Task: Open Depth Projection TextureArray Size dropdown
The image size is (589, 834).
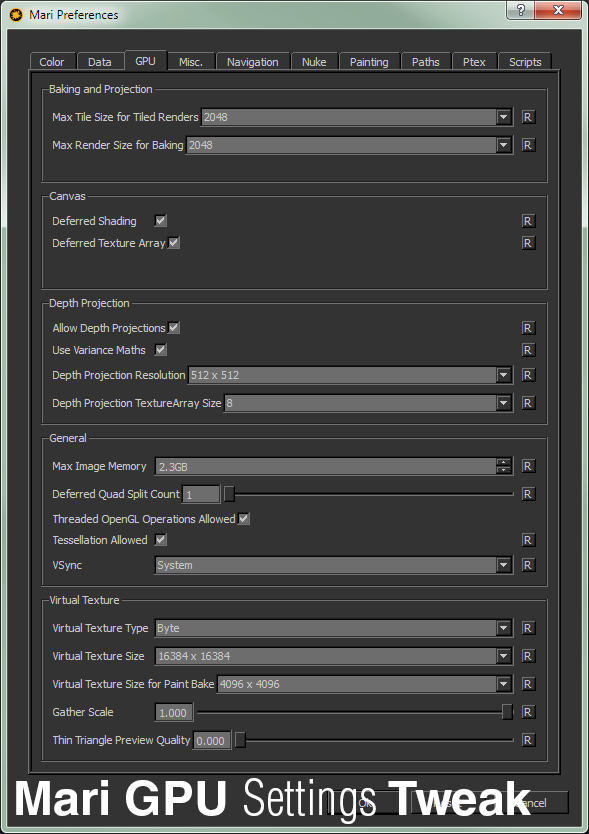Action: tap(503, 403)
